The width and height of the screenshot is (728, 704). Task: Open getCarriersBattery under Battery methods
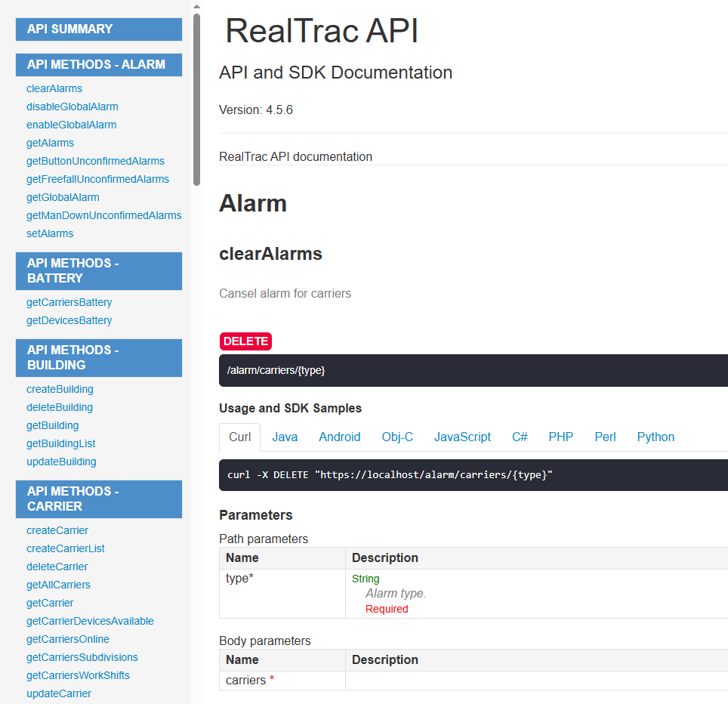pyautogui.click(x=69, y=302)
